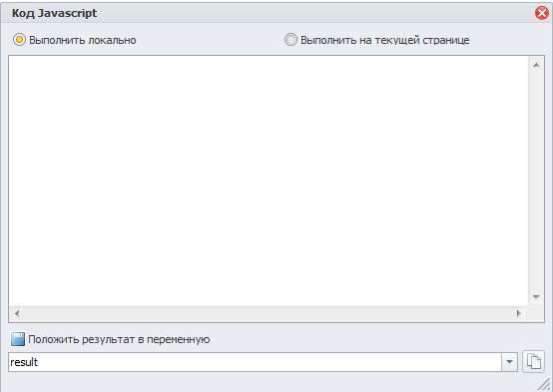Viewport: 553px width, 392px height.
Task: Click the empty corner between the editor scrollbars
Action: [x=536, y=314]
